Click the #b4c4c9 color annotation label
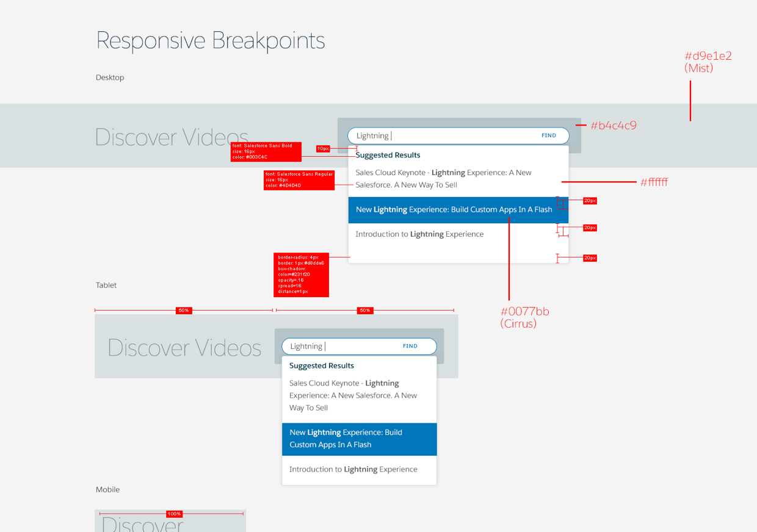Viewport: 757px width, 532px height. click(x=614, y=126)
